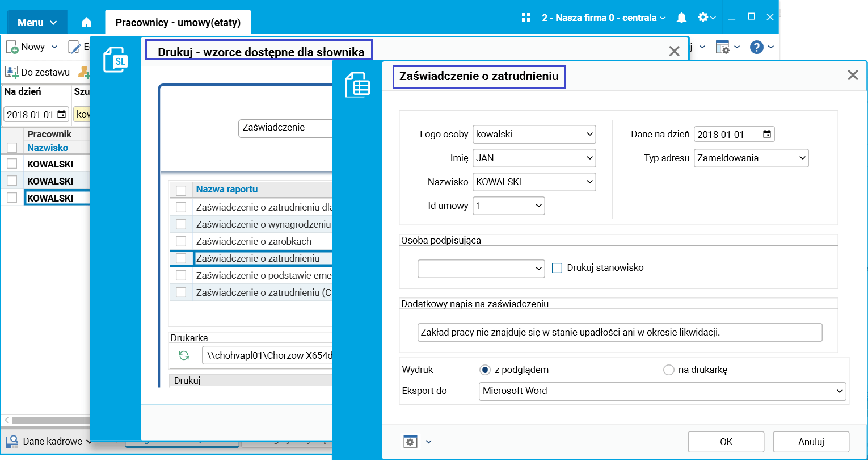
Task: Tick checkbox of the highlighted KOWALSKI row
Action: pos(12,198)
